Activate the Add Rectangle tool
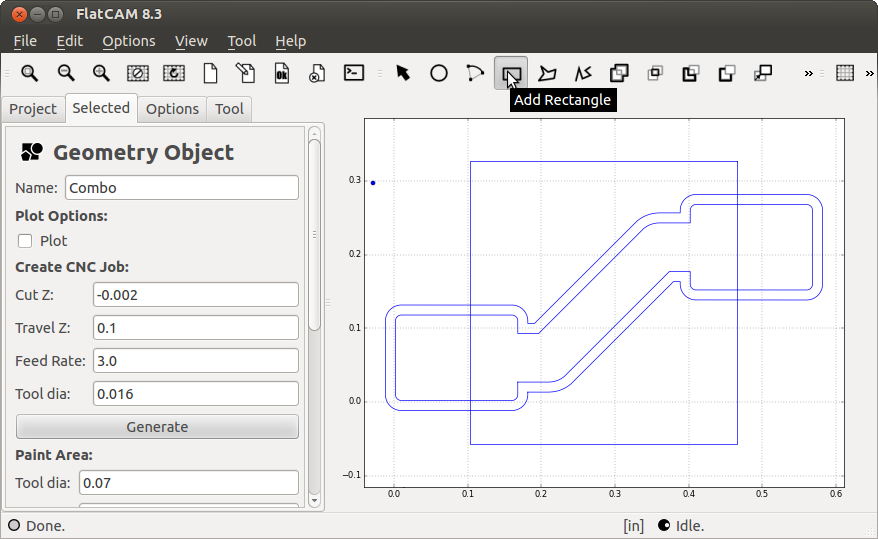The image size is (878, 539). point(511,73)
